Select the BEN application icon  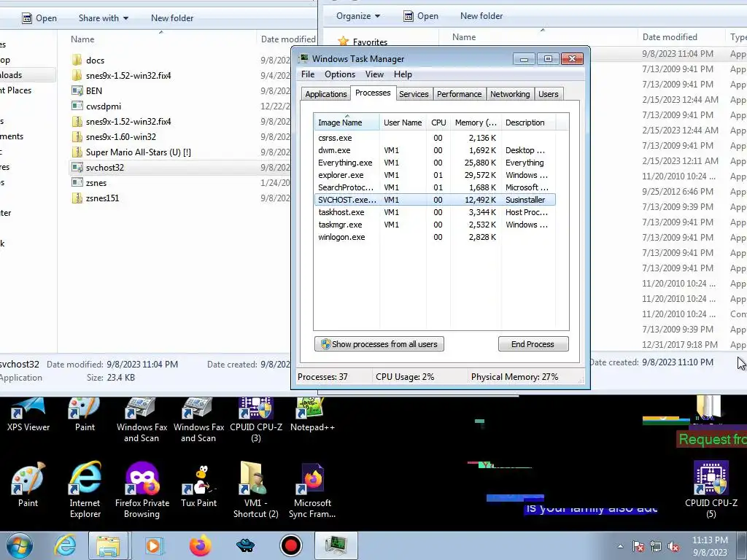[77, 90]
